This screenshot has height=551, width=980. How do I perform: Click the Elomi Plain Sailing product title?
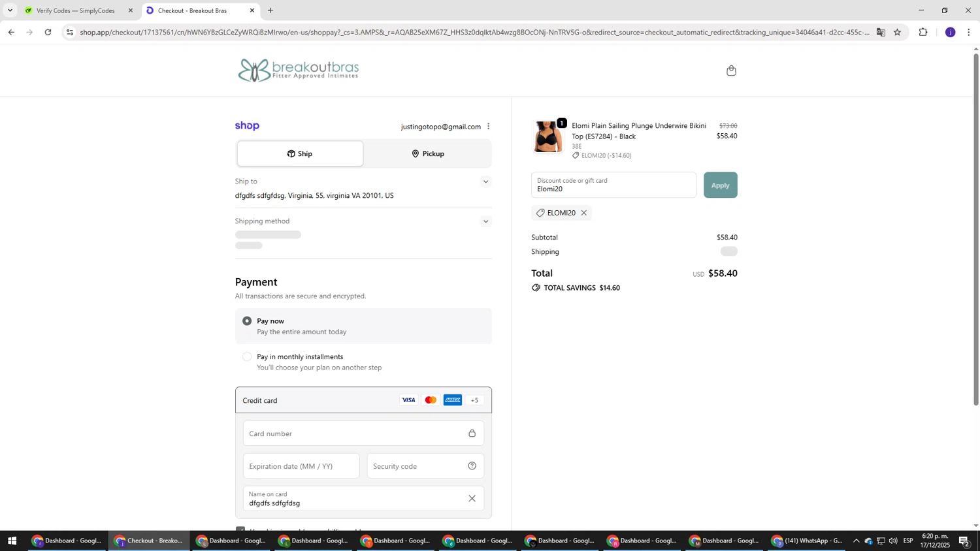(639, 131)
